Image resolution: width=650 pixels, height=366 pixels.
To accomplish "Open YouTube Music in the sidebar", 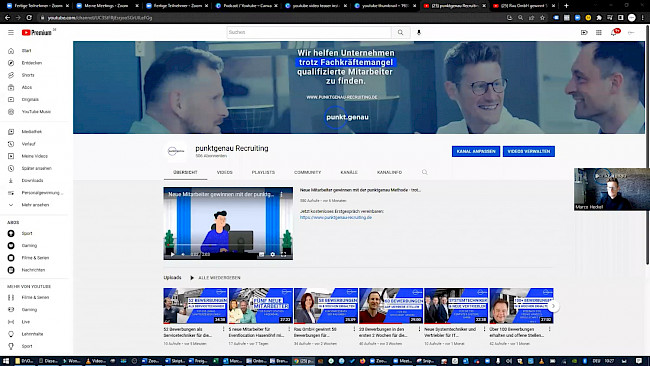I will click(35, 112).
